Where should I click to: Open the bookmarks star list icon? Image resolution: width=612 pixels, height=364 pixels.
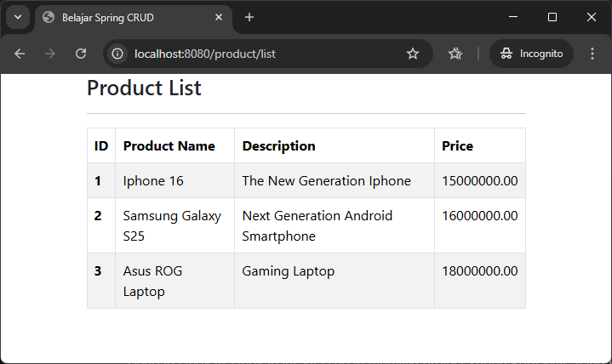(455, 54)
